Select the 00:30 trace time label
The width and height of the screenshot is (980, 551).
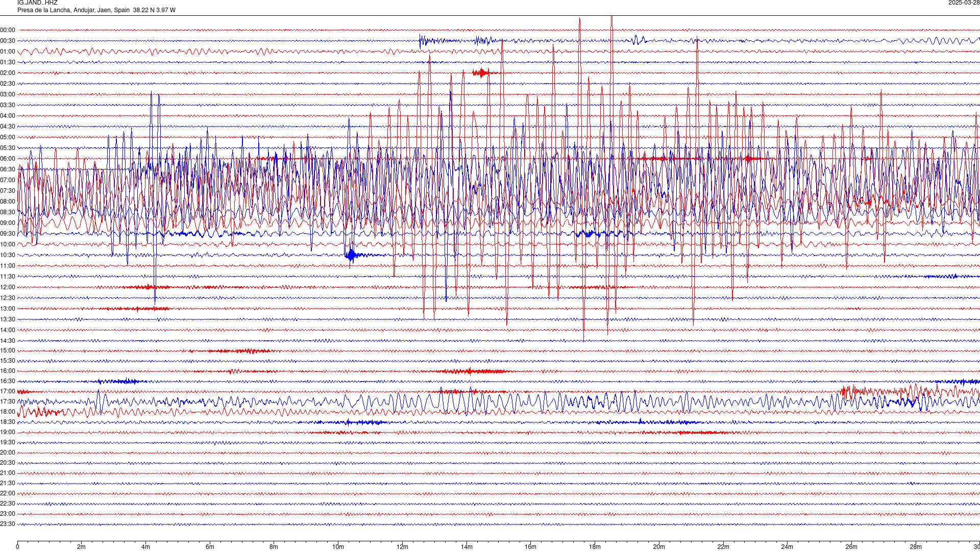pos(8,41)
